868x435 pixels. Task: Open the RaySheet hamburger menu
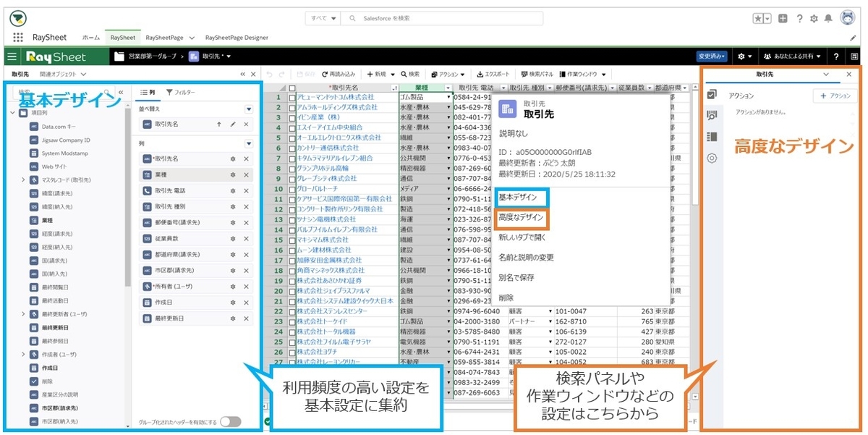pyautogui.click(x=12, y=56)
